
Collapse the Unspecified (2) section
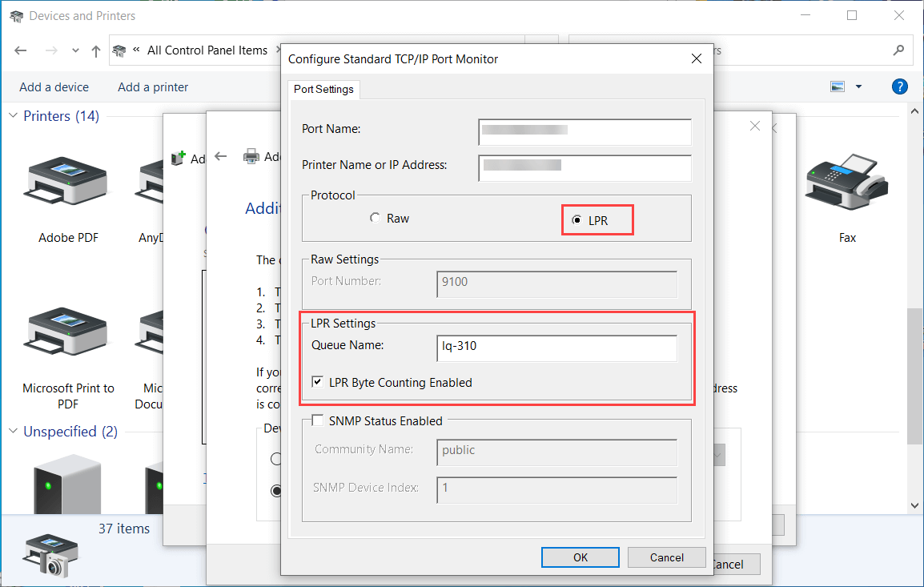11,431
